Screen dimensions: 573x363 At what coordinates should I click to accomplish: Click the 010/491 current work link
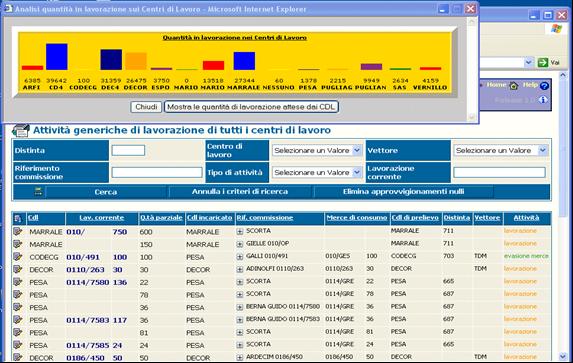[83, 257]
